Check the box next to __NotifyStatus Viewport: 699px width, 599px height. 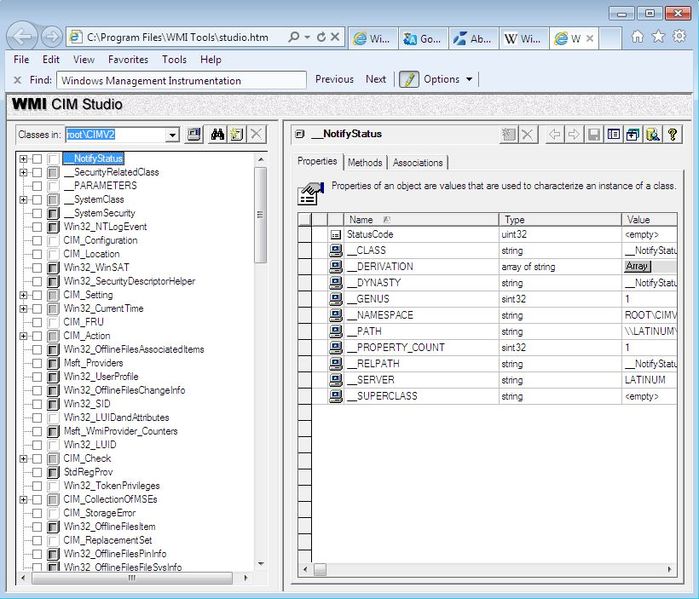point(37,159)
